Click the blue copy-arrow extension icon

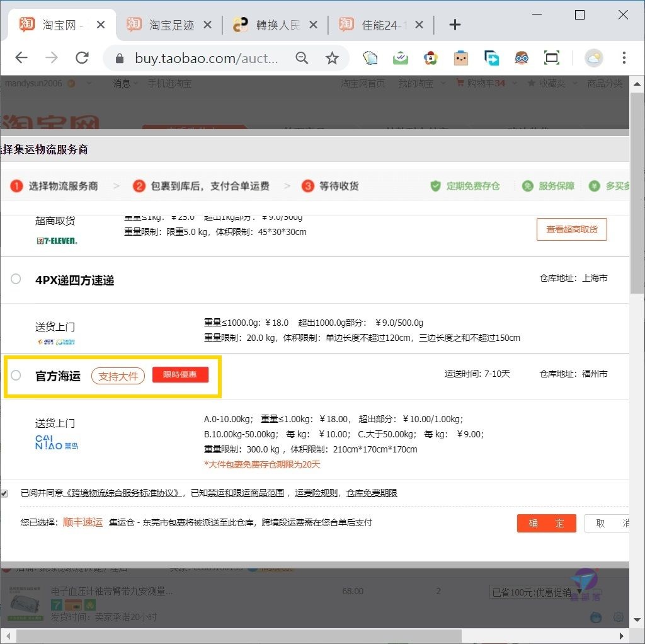pos(491,58)
